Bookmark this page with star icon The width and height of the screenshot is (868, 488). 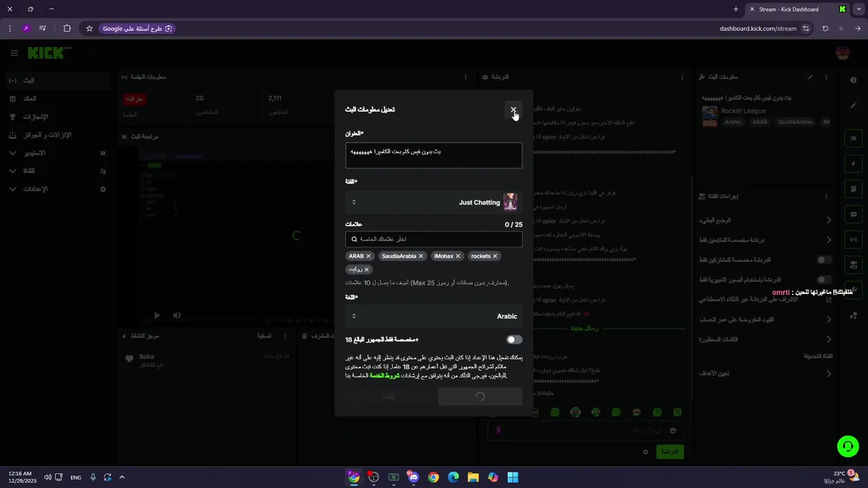(x=89, y=28)
